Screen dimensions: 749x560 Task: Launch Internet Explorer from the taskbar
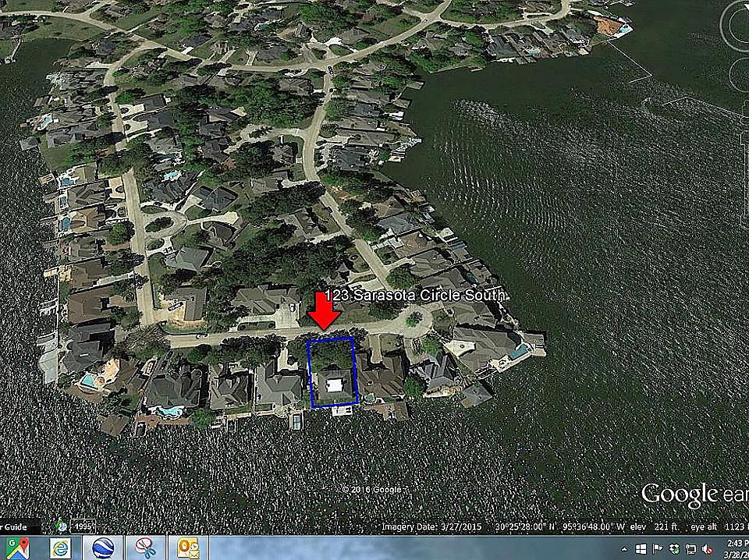click(61, 548)
